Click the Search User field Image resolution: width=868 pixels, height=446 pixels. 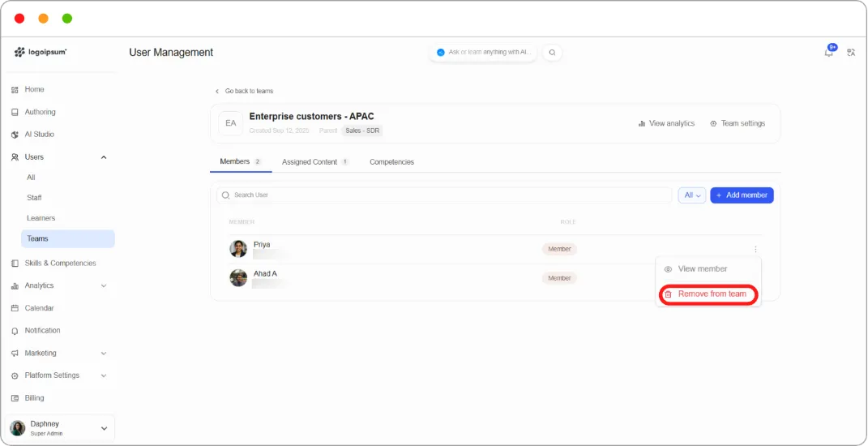(444, 195)
